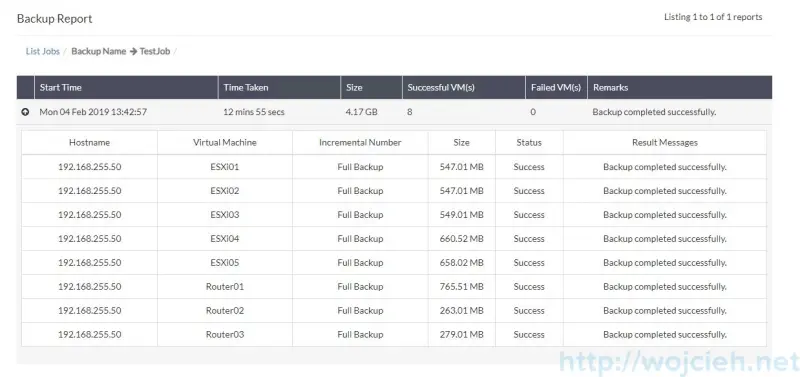Click the Listing 1 to 1 of 1 reports text
The height and width of the screenshot is (377, 800).
tap(713, 17)
